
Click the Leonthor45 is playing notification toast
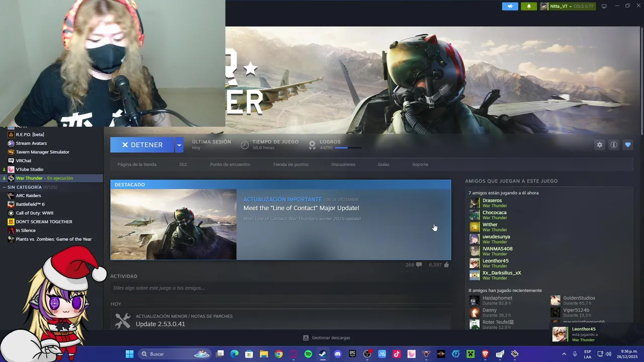597,334
